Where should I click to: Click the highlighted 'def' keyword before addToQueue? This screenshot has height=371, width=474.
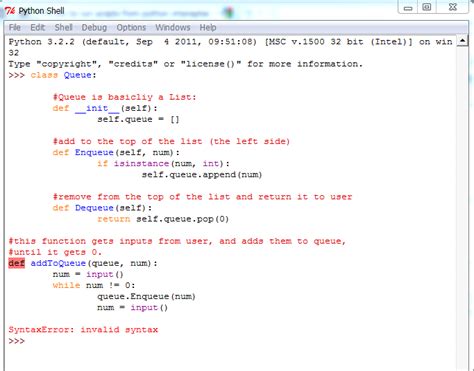point(16,263)
